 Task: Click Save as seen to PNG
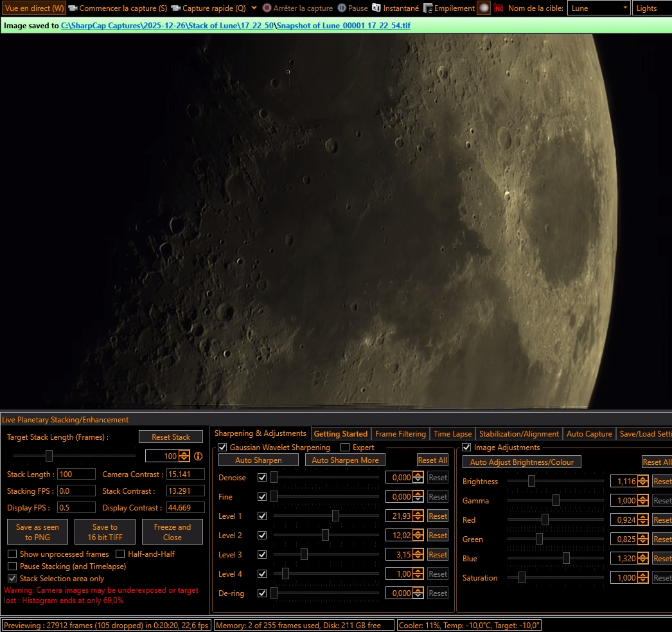[37, 532]
